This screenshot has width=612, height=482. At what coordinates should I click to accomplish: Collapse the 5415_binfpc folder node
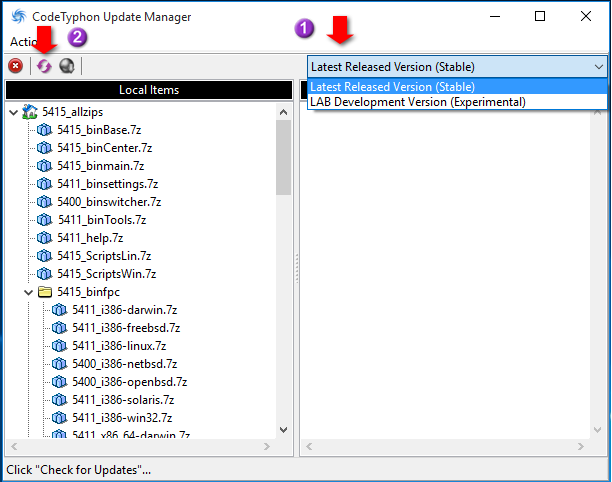click(x=28, y=292)
